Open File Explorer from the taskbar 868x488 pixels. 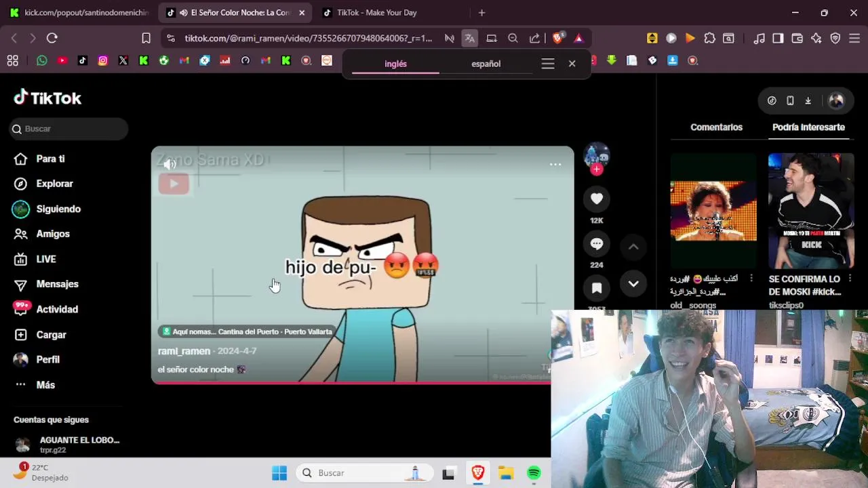[506, 473]
